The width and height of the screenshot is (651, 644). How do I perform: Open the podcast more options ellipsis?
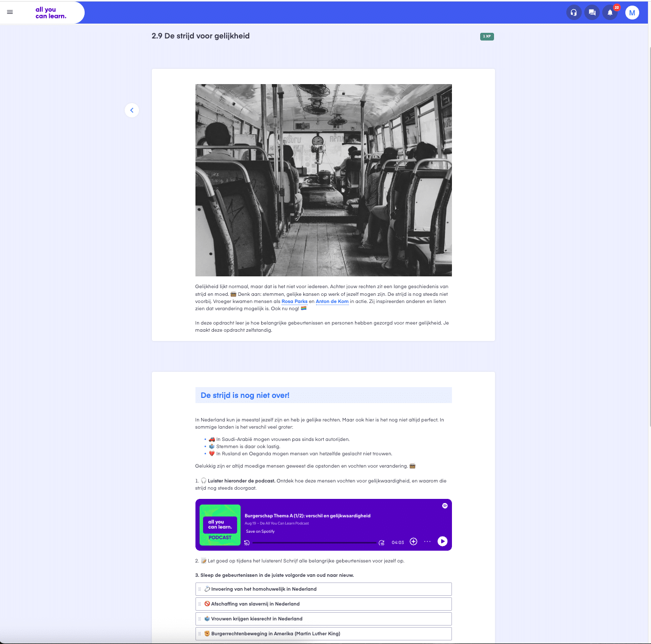(x=427, y=541)
